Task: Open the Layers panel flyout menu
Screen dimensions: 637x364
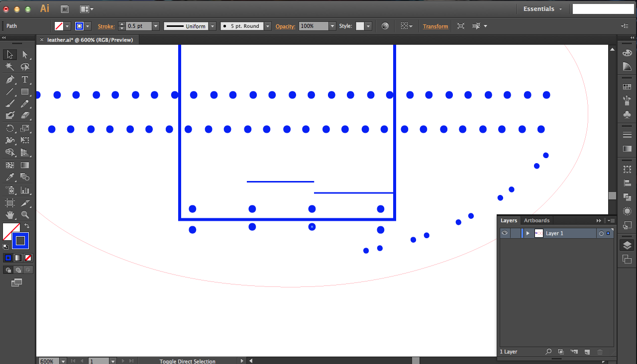Action: tap(612, 220)
